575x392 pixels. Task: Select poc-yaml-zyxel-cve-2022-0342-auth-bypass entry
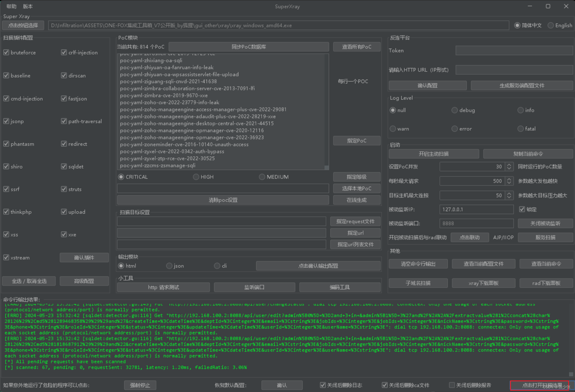pos(172,152)
